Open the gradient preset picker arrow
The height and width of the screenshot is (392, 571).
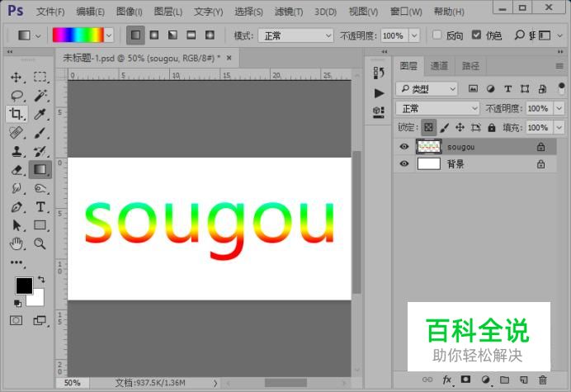(109, 35)
